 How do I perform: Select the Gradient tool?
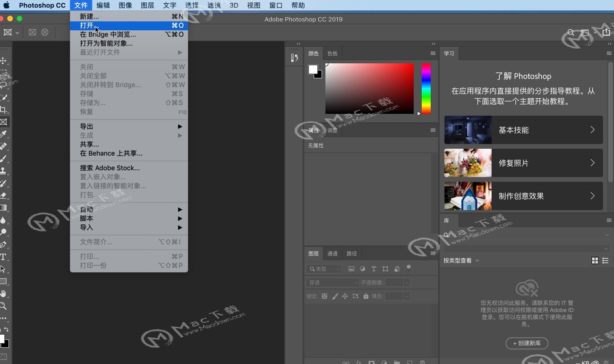pyautogui.click(x=3, y=208)
